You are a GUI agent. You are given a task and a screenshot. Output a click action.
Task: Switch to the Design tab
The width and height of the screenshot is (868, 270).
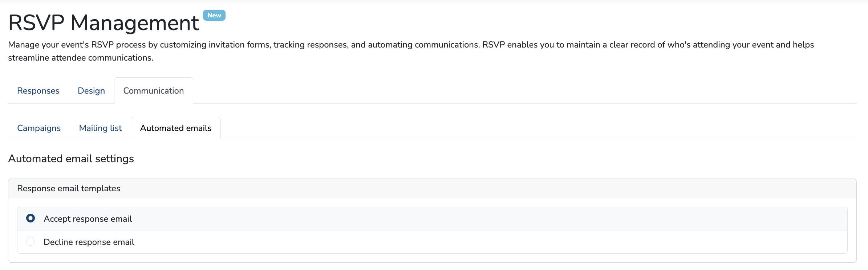click(x=91, y=91)
